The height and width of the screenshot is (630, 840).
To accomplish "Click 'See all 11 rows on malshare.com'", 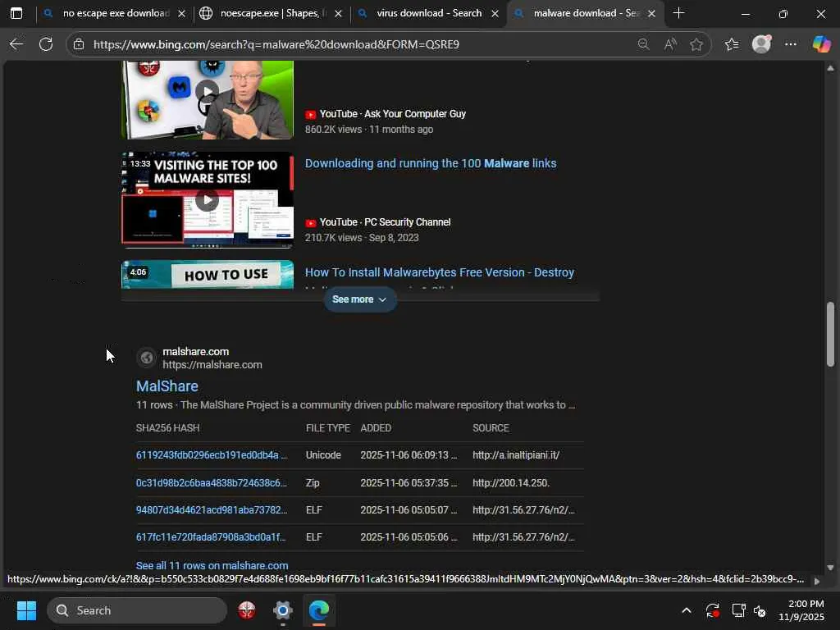I will pos(212,566).
